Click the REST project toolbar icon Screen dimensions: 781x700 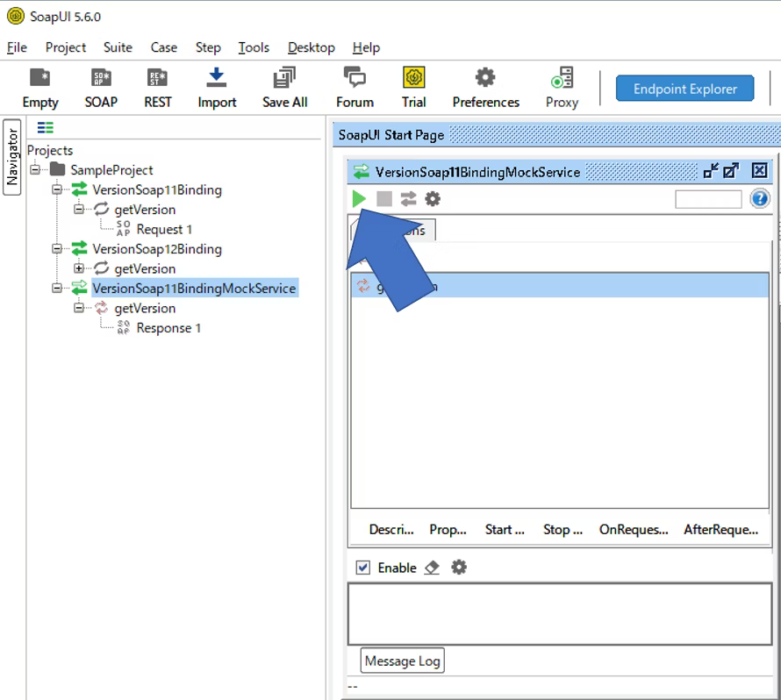coord(158,88)
